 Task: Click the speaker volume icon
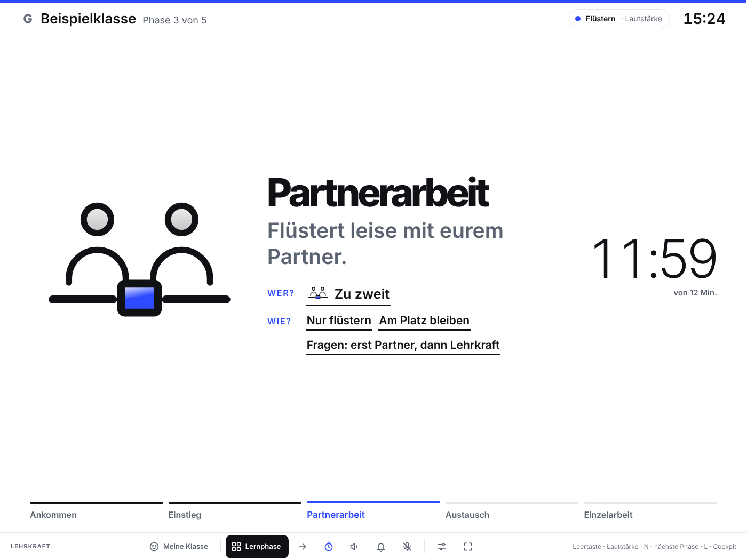(354, 547)
